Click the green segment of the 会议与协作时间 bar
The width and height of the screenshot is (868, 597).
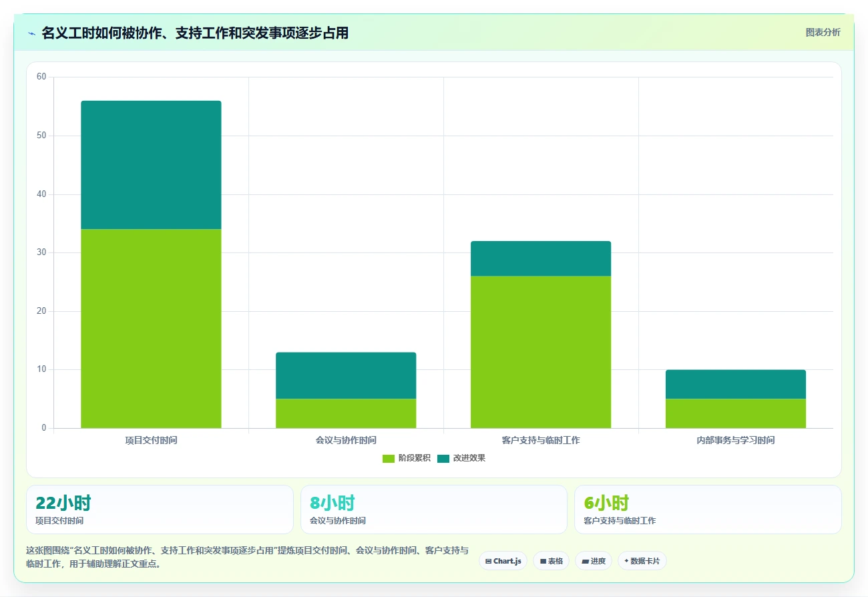point(346,413)
